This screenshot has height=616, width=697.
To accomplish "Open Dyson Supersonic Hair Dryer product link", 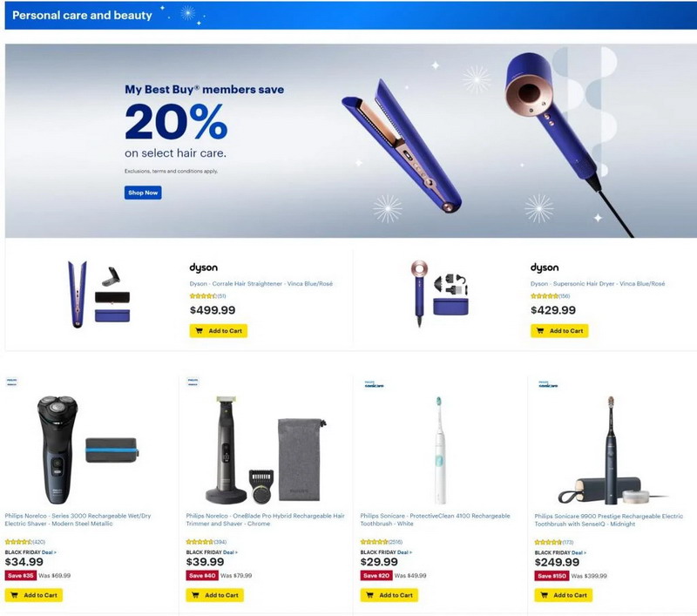I will point(598,283).
